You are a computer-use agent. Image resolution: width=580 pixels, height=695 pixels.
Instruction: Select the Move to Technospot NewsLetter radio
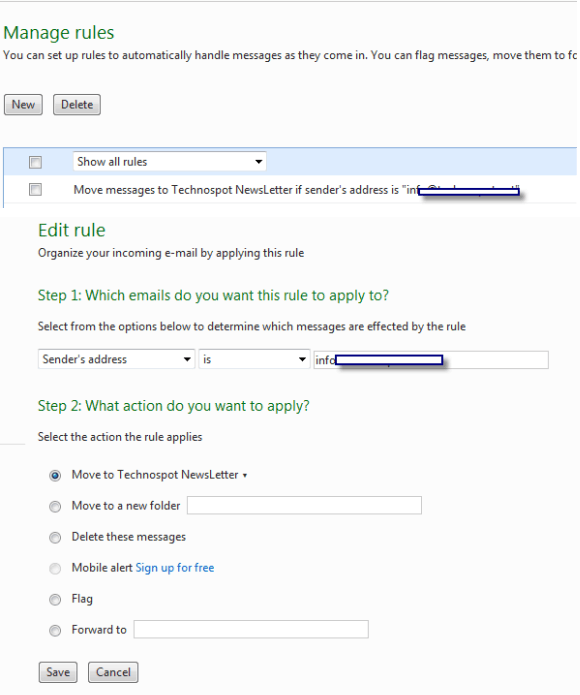click(55, 476)
